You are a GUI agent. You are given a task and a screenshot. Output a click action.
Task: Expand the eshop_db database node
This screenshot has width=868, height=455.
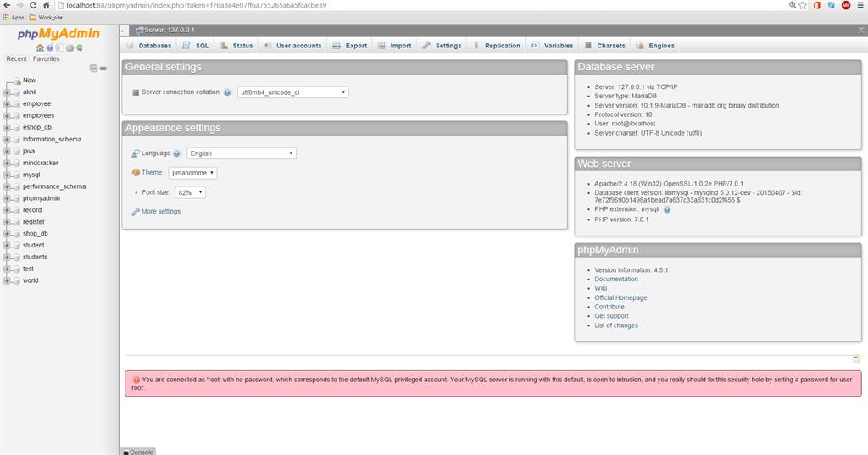[7, 127]
